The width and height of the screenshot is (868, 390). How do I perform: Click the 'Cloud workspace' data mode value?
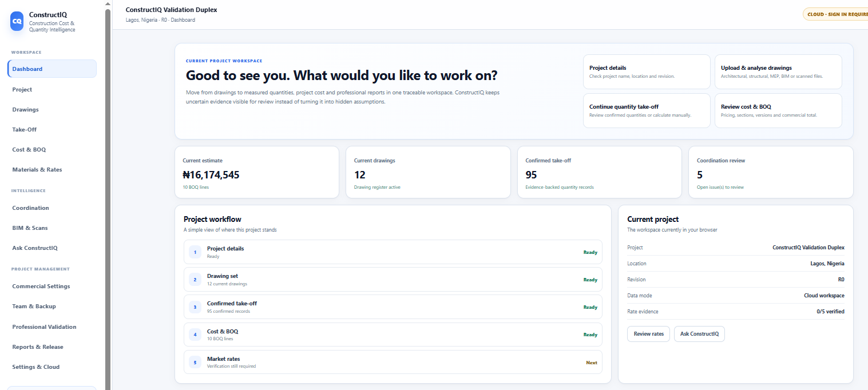(824, 296)
